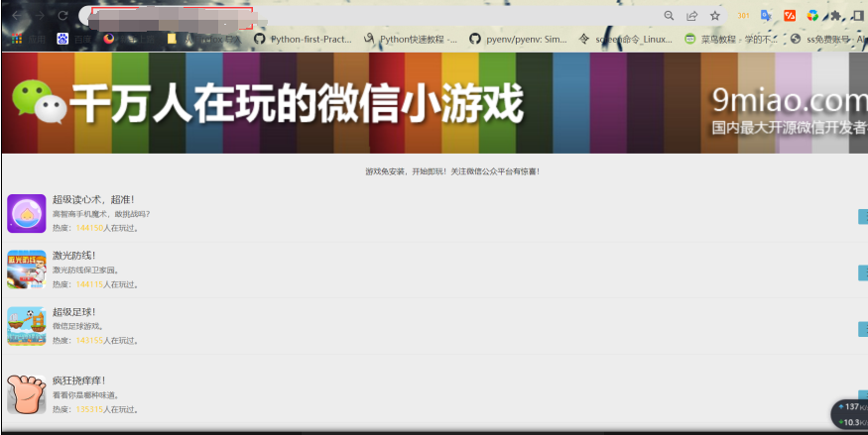Click the 9miao.com banner text

(790, 101)
